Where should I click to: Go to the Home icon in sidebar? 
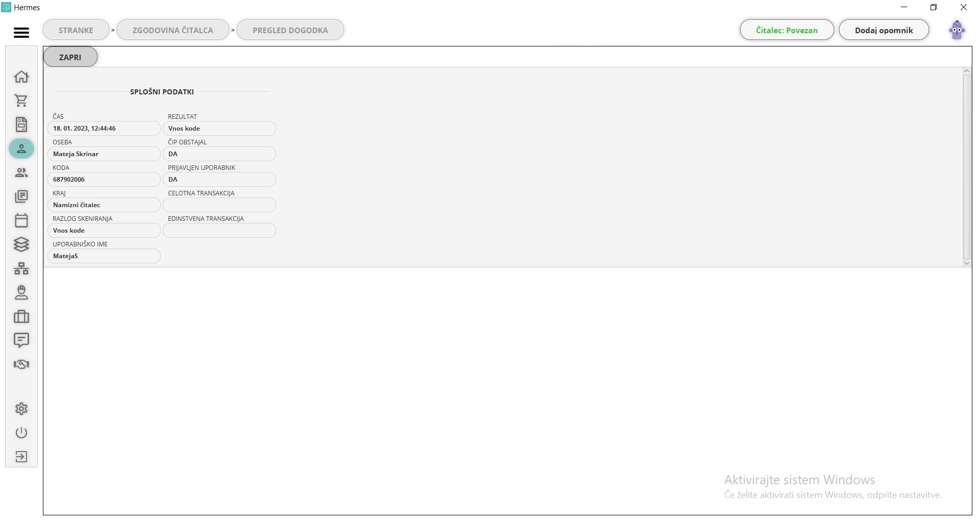click(x=21, y=77)
